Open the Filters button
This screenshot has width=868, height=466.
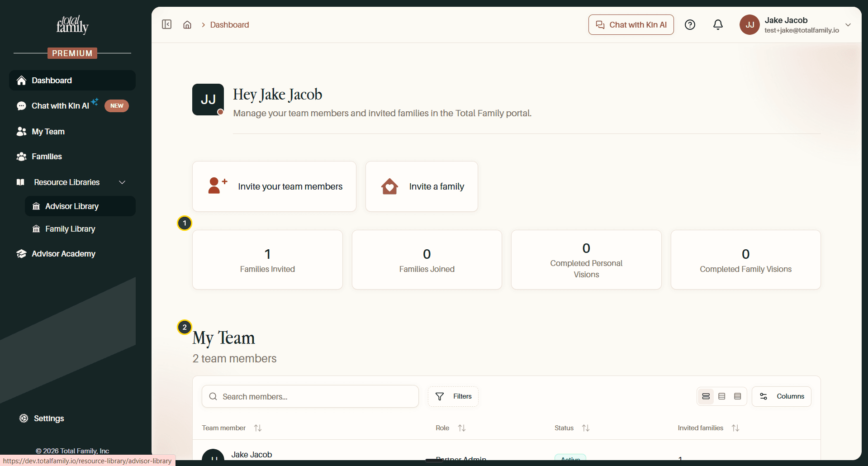(x=453, y=396)
